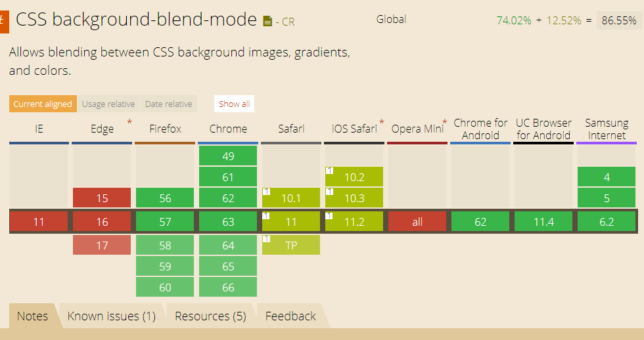Open the CR specification status link
Image resolution: width=644 pixels, height=340 pixels.
click(x=288, y=21)
